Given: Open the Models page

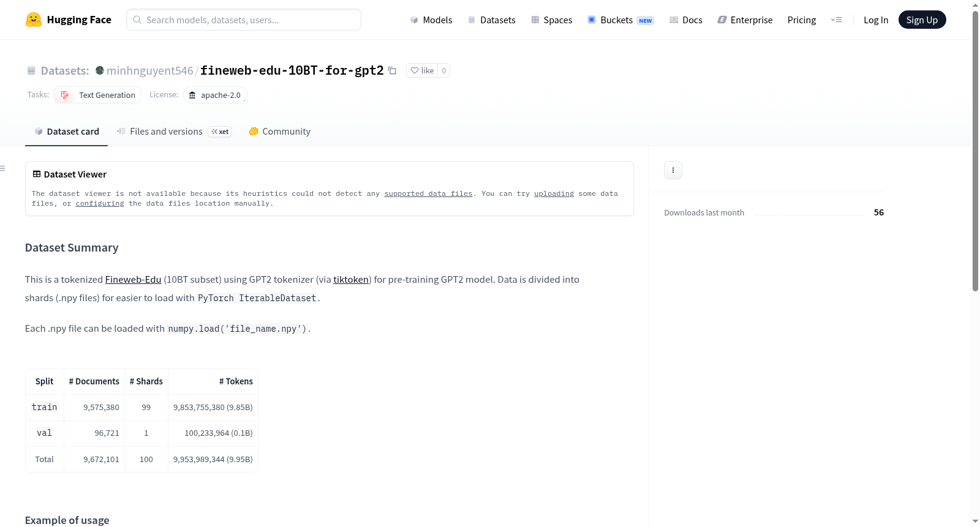Looking at the screenshot, I should coord(431,20).
